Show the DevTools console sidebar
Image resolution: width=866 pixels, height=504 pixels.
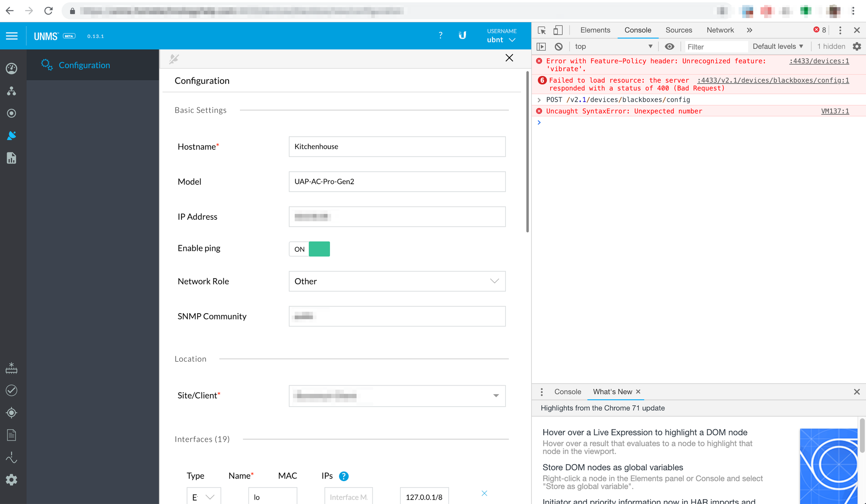(541, 47)
